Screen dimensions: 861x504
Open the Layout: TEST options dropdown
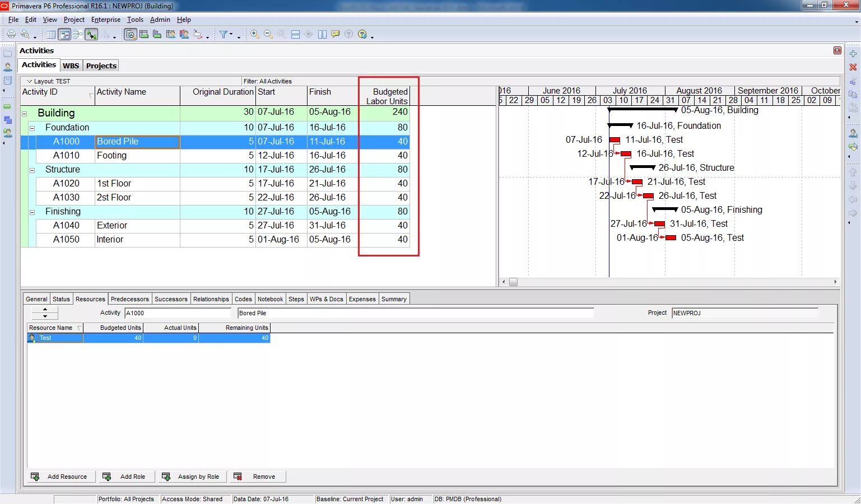coord(30,81)
